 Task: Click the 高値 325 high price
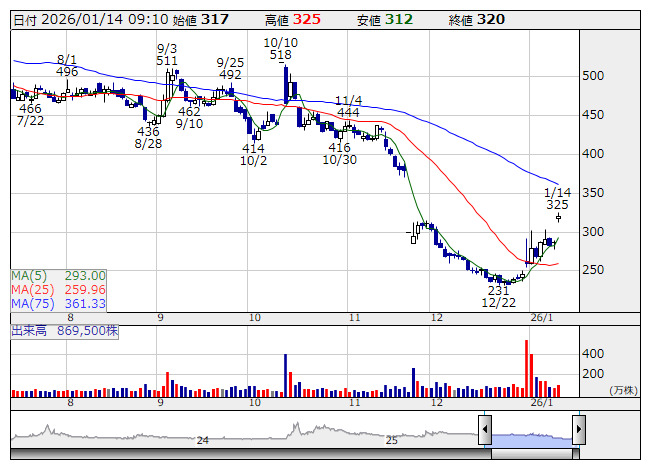(293, 20)
